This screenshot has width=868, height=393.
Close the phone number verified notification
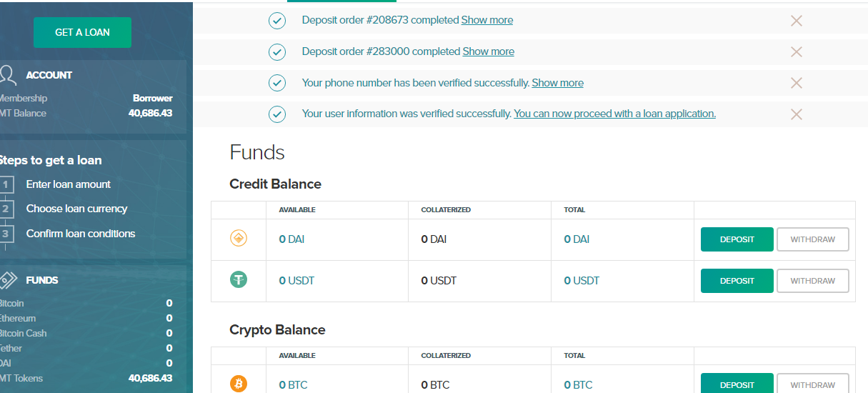pos(797,83)
